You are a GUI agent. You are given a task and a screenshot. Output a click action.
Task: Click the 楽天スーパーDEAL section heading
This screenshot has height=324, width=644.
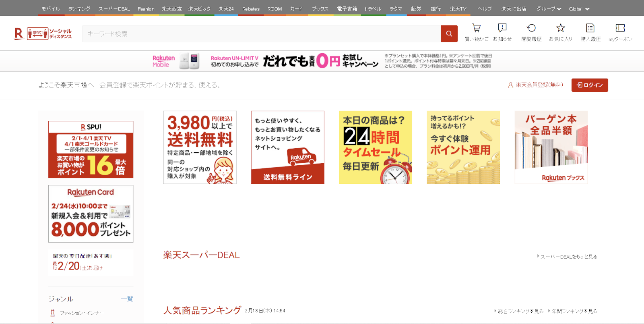pyautogui.click(x=201, y=255)
